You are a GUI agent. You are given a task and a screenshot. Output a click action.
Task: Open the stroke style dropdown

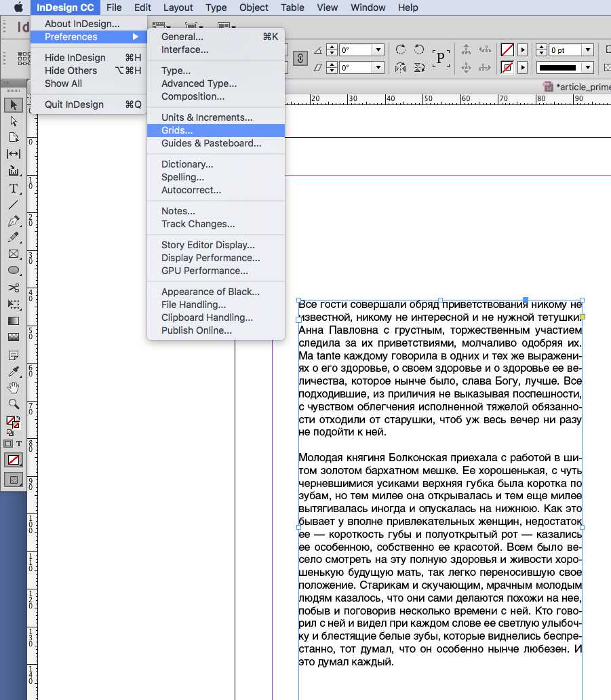click(x=587, y=67)
